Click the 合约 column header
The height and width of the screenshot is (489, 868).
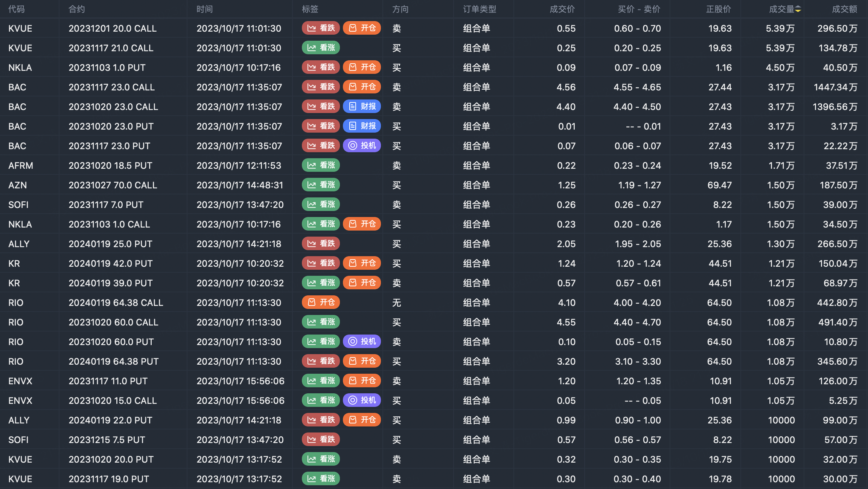[77, 9]
